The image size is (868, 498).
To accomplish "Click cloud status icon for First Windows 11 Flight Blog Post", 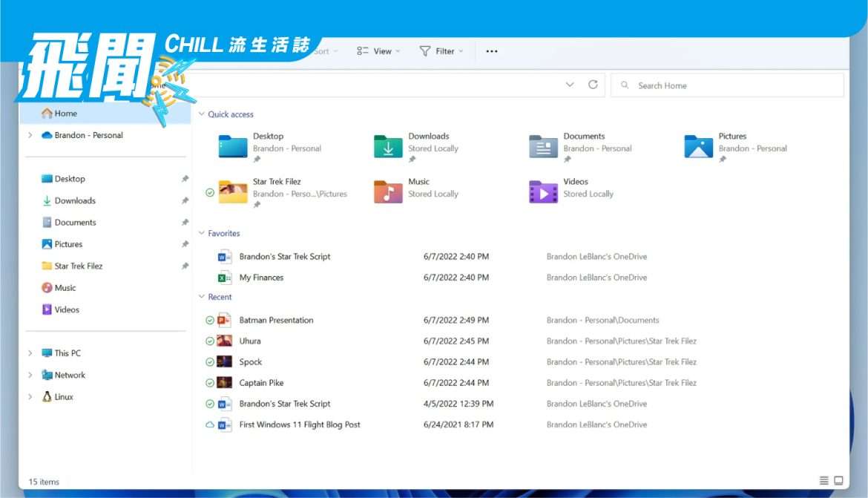I will point(210,425).
